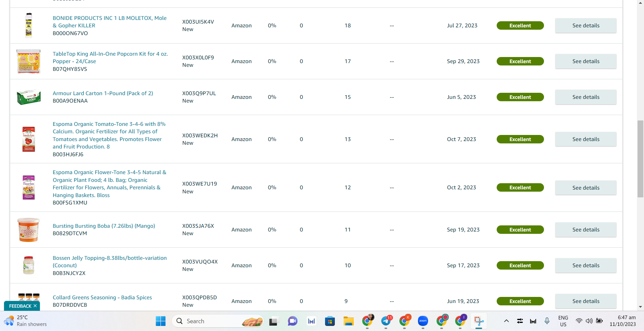The width and height of the screenshot is (644, 331).
Task: Click the Excellent badge for BONIDE Moletox
Action: (520, 26)
